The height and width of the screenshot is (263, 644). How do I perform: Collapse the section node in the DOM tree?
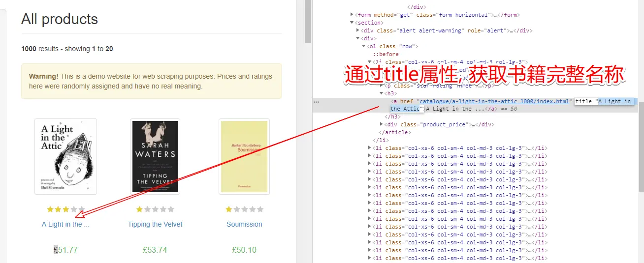(x=352, y=23)
